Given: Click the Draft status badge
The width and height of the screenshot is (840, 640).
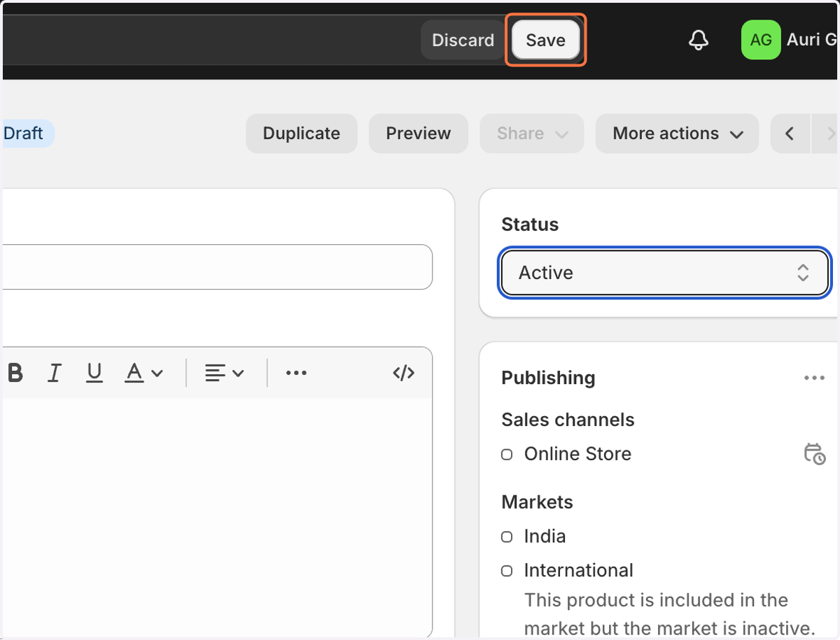Looking at the screenshot, I should coord(27,133).
